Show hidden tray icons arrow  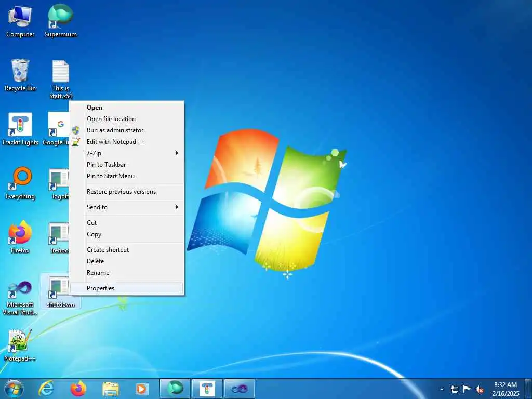point(442,389)
